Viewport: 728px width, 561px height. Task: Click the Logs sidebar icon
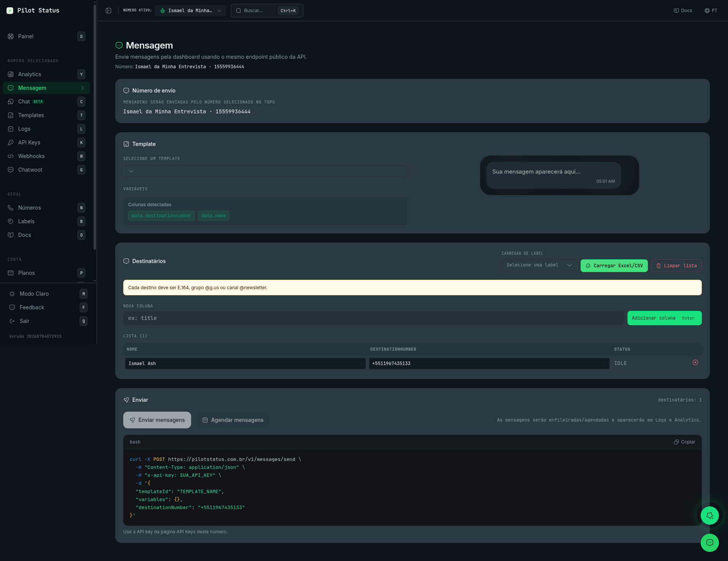pyautogui.click(x=11, y=129)
